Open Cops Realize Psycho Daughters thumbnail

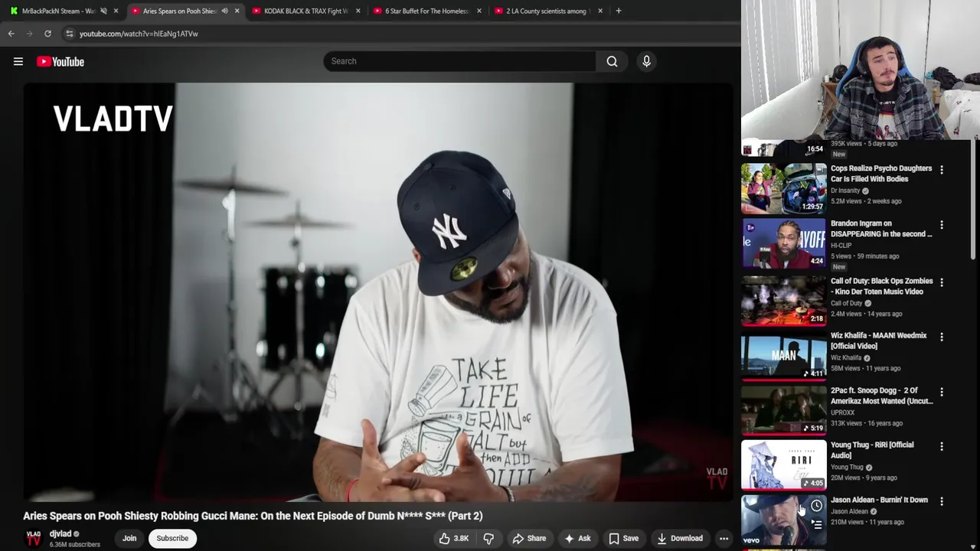(x=784, y=187)
